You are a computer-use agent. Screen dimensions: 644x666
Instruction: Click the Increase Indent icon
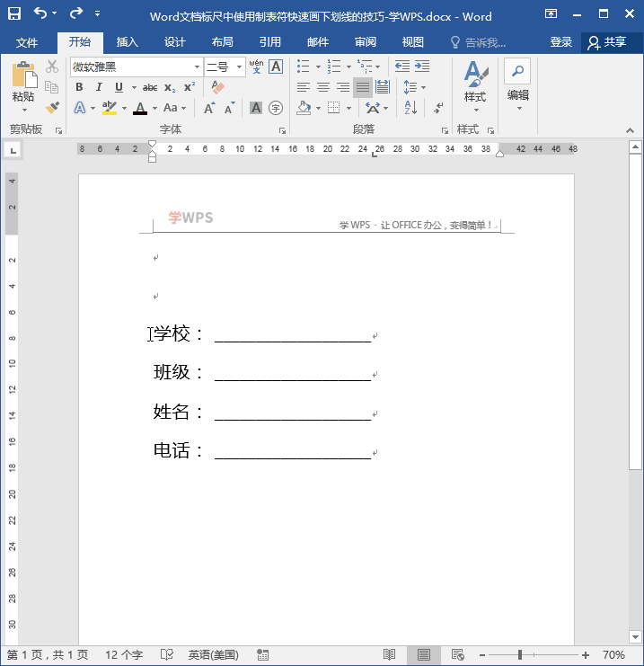(423, 67)
